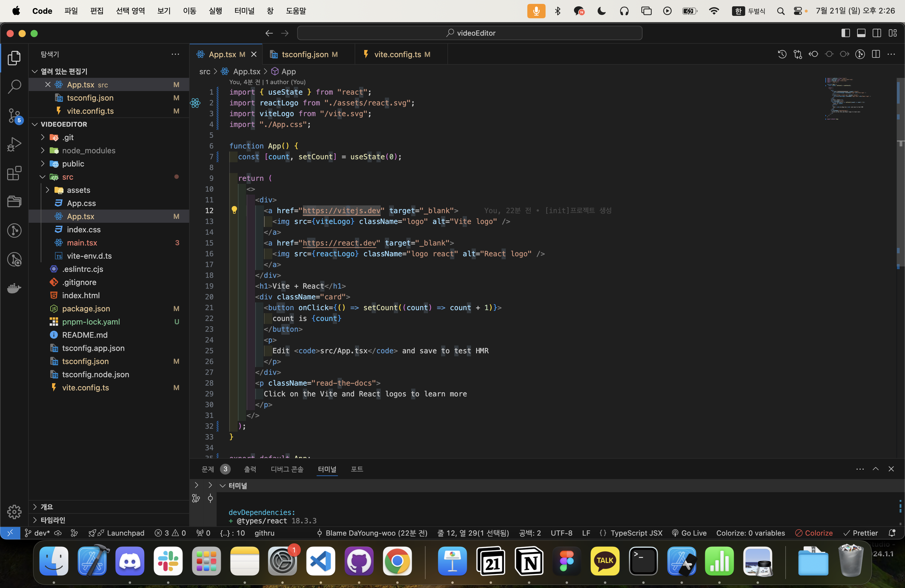Click the split editor right icon
This screenshot has width=905, height=588.
tap(876, 54)
